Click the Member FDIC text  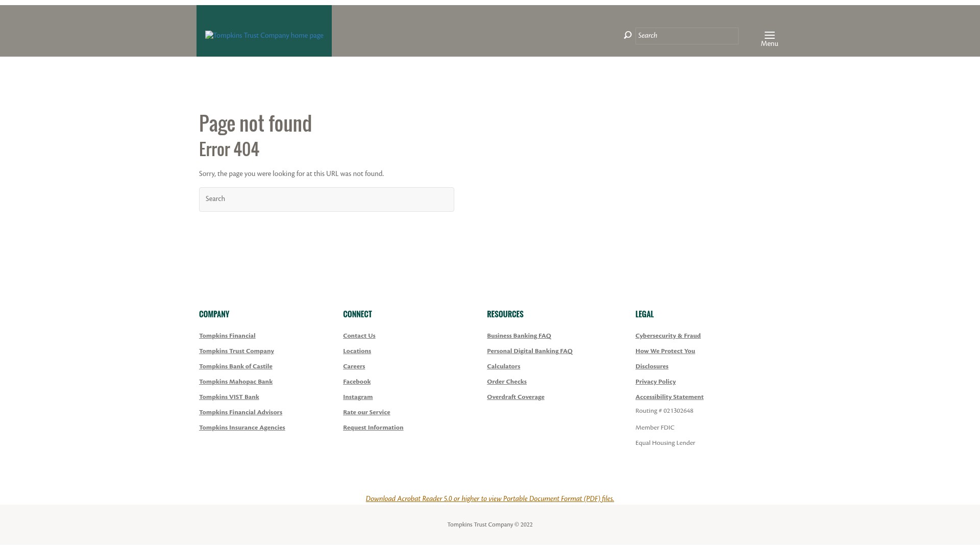655,428
